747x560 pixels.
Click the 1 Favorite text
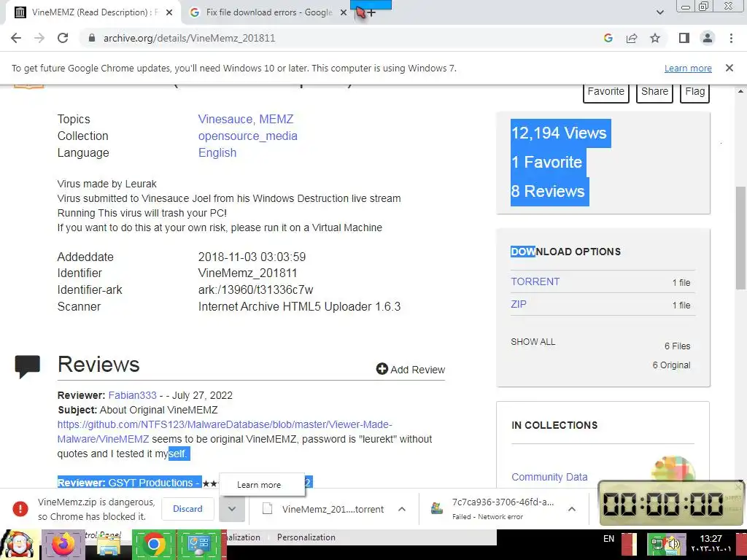546,162
